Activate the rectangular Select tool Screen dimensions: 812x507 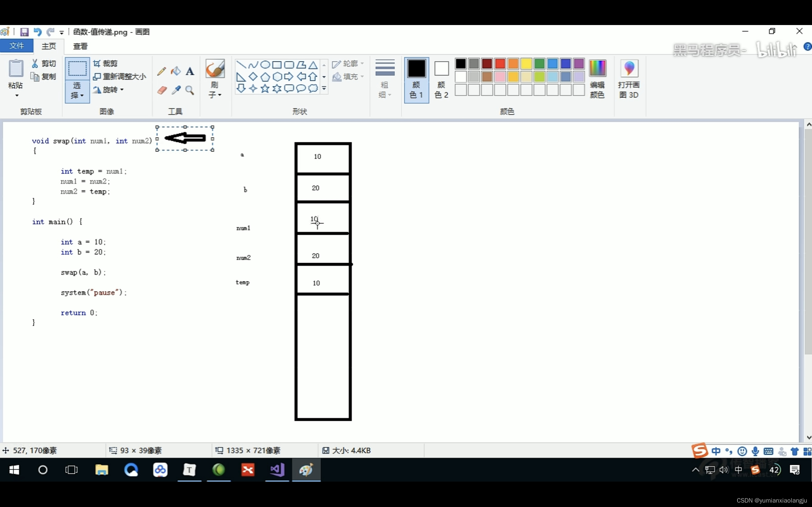point(77,69)
